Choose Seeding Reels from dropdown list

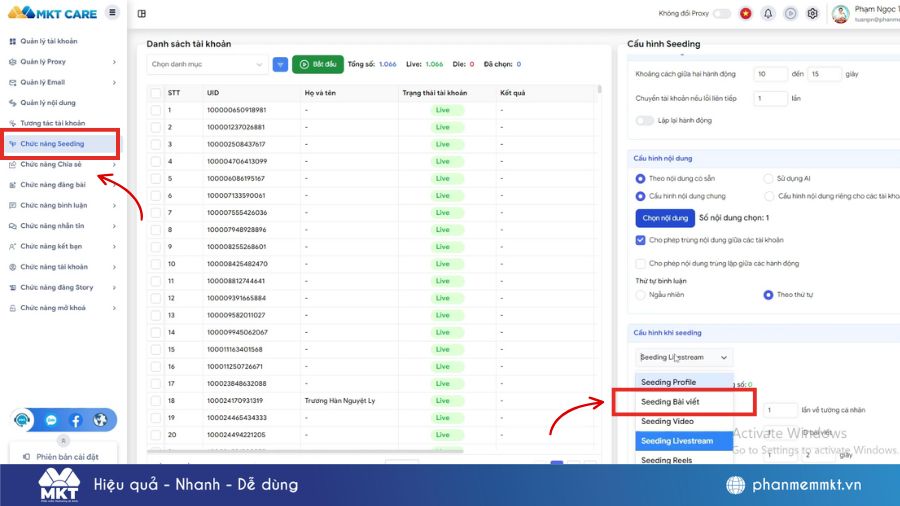click(x=684, y=459)
